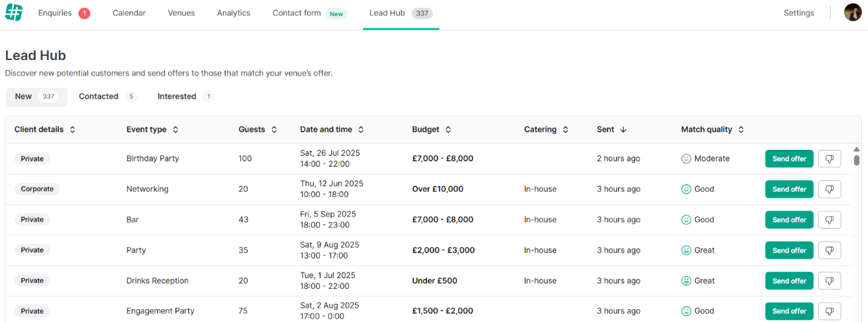The height and width of the screenshot is (322, 868).
Task: Dismiss the Bar lead with thumbs-down
Action: [830, 219]
